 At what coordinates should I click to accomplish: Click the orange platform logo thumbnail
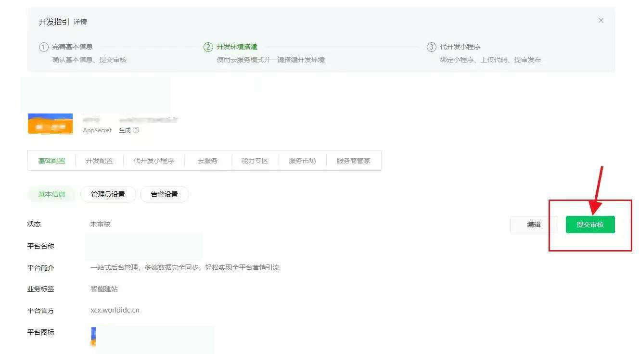coord(51,124)
